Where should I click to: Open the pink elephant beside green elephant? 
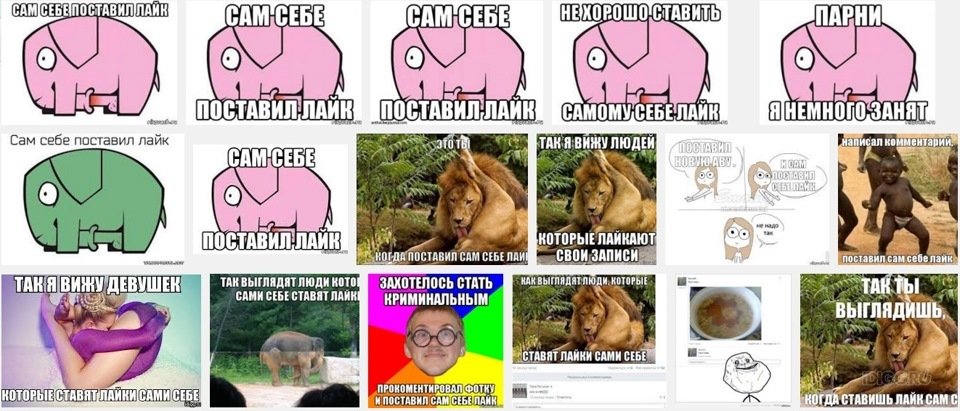[x=270, y=200]
